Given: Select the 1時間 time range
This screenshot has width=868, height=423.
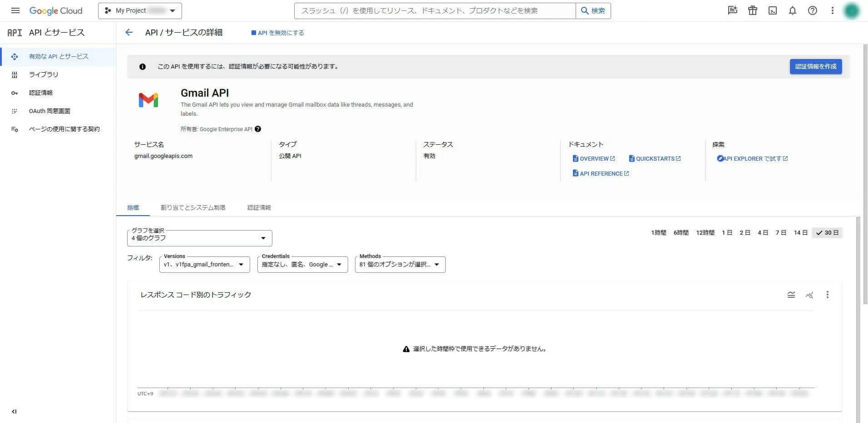Looking at the screenshot, I should point(659,233).
